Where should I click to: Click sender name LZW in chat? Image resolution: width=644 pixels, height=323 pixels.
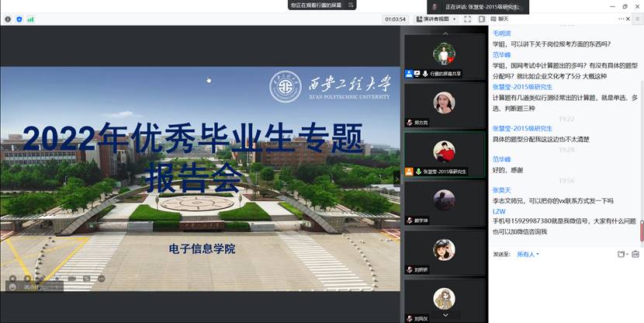[x=499, y=210]
